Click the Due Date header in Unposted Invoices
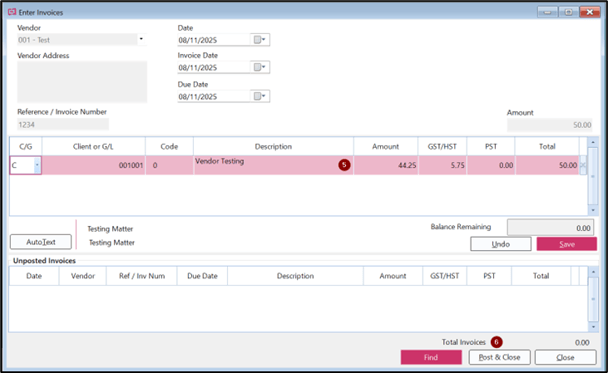Viewport: 608px width, 373px height. click(202, 276)
